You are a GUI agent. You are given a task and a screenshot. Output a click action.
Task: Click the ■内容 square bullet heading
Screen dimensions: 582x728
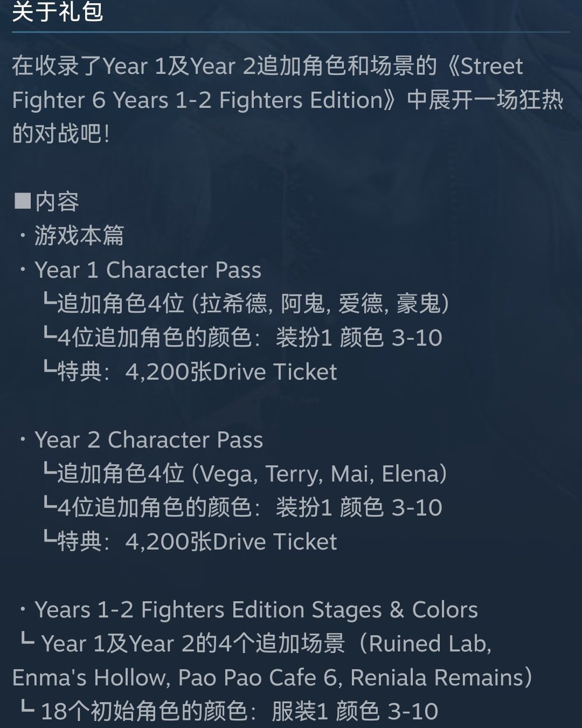coord(46,202)
